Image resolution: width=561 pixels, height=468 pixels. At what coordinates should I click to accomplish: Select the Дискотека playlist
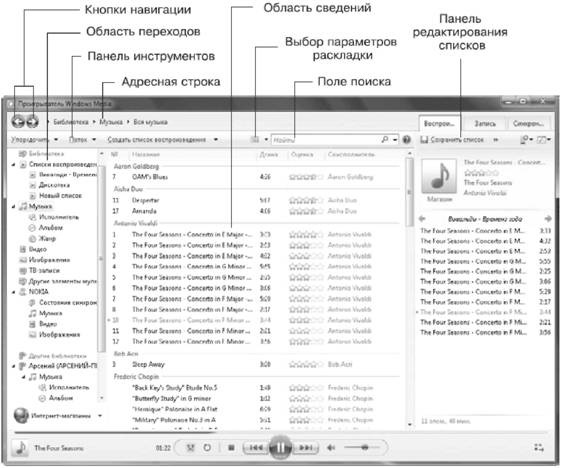pyautogui.click(x=54, y=185)
